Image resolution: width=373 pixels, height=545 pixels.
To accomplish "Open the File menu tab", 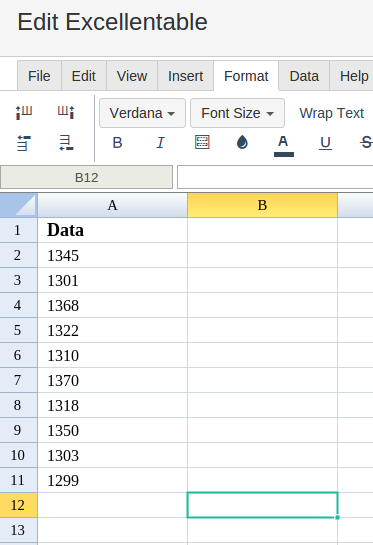I will click(x=39, y=76).
